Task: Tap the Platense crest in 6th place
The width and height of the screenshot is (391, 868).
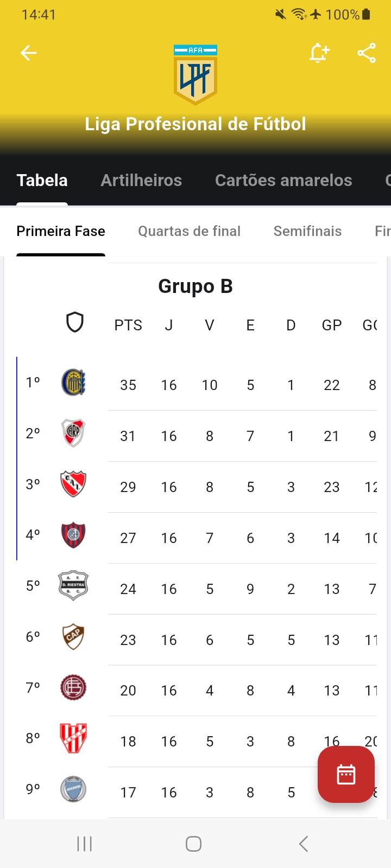Action: click(x=73, y=637)
